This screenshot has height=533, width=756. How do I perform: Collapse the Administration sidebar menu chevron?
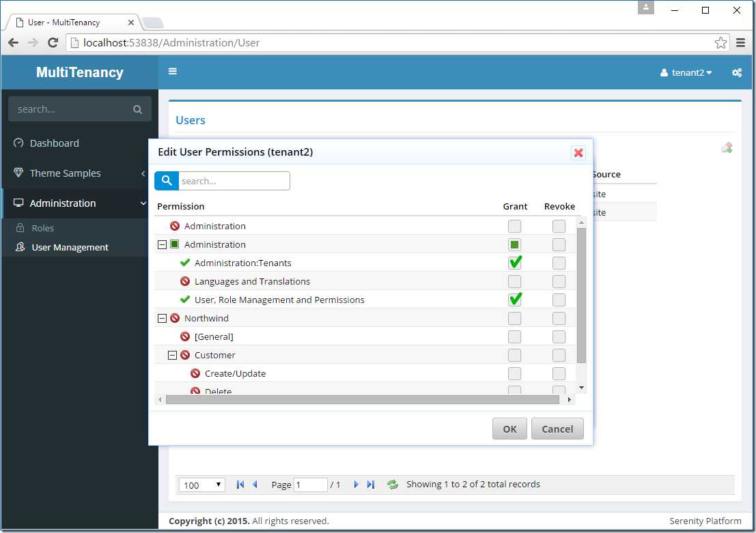pos(143,203)
